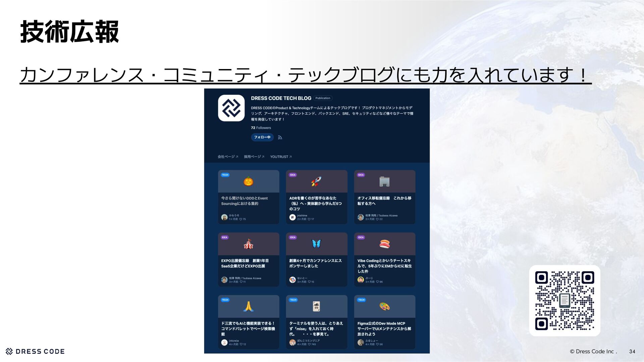Click the 72 Followers count
The width and height of the screenshot is (644, 362).
point(261,128)
